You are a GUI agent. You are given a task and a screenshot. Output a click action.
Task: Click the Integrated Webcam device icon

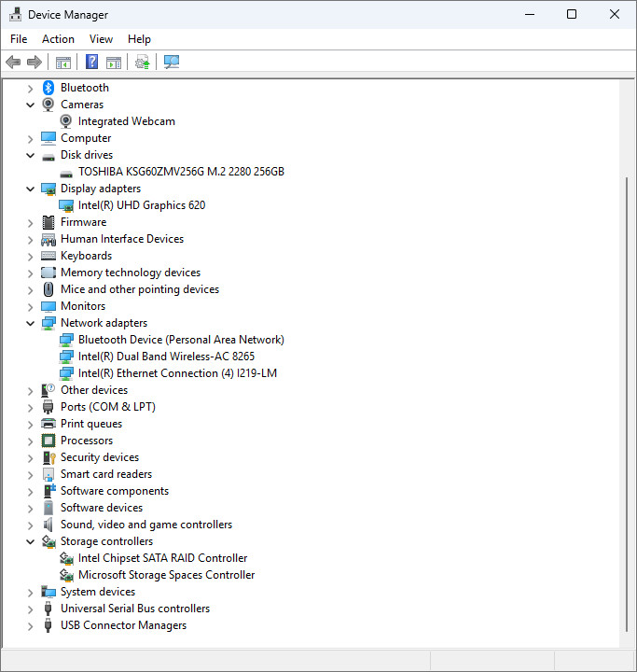pos(66,121)
